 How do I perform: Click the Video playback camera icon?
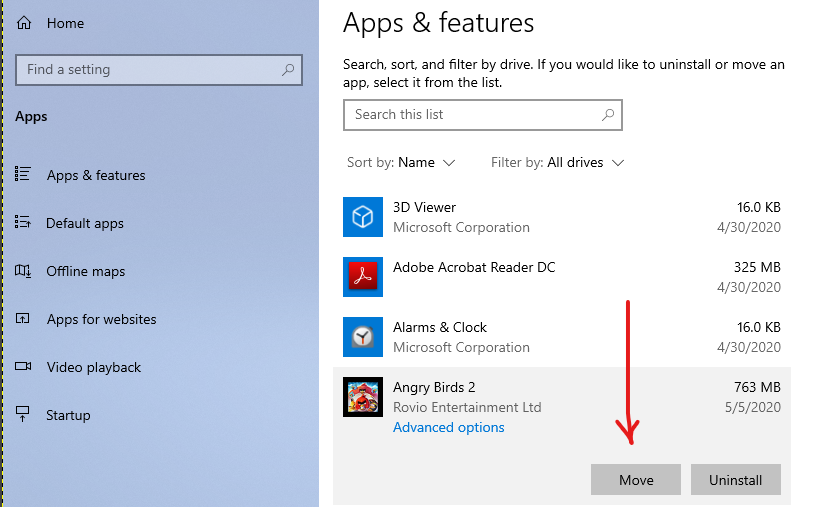[23, 366]
